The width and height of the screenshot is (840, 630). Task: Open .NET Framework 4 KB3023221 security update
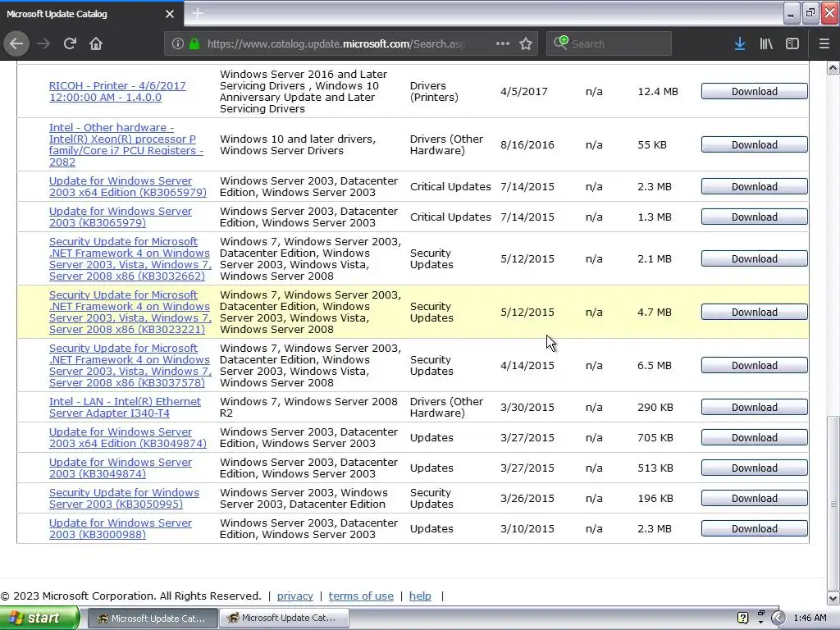pos(130,312)
